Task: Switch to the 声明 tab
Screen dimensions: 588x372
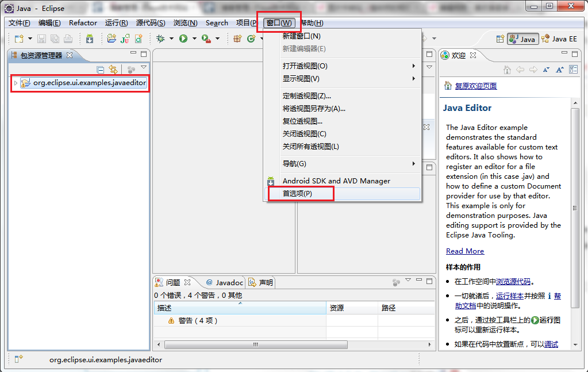Action: (261, 282)
